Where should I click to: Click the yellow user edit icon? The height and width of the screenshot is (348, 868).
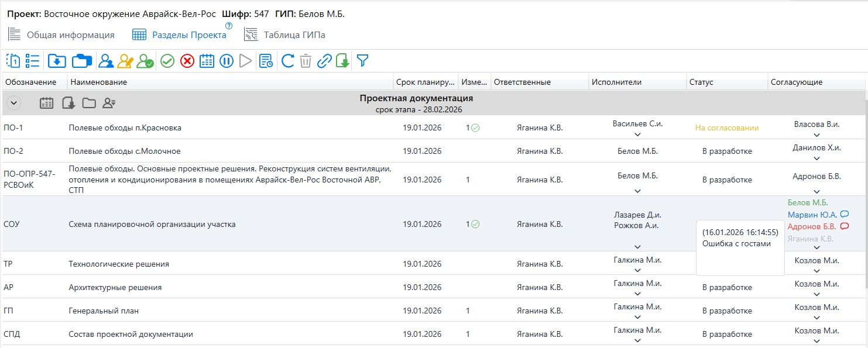point(125,61)
